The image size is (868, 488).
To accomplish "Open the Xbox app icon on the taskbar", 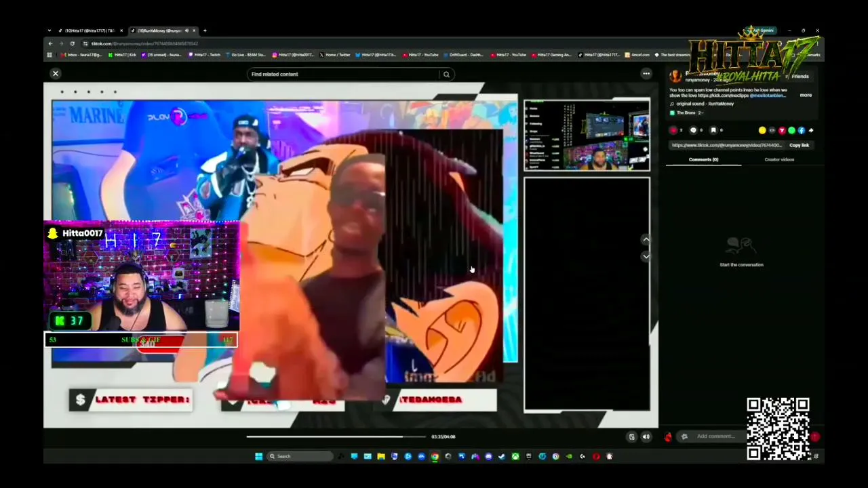I will point(515,456).
